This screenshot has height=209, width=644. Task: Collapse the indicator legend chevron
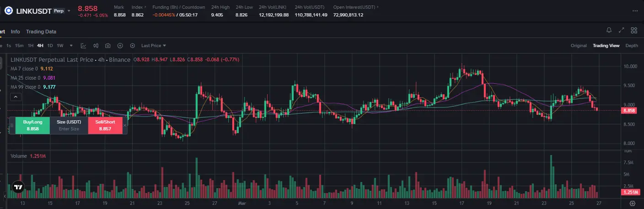[x=16, y=96]
